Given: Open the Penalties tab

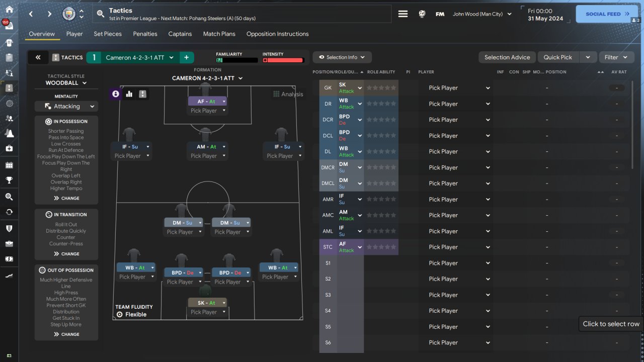Looking at the screenshot, I should [x=145, y=34].
